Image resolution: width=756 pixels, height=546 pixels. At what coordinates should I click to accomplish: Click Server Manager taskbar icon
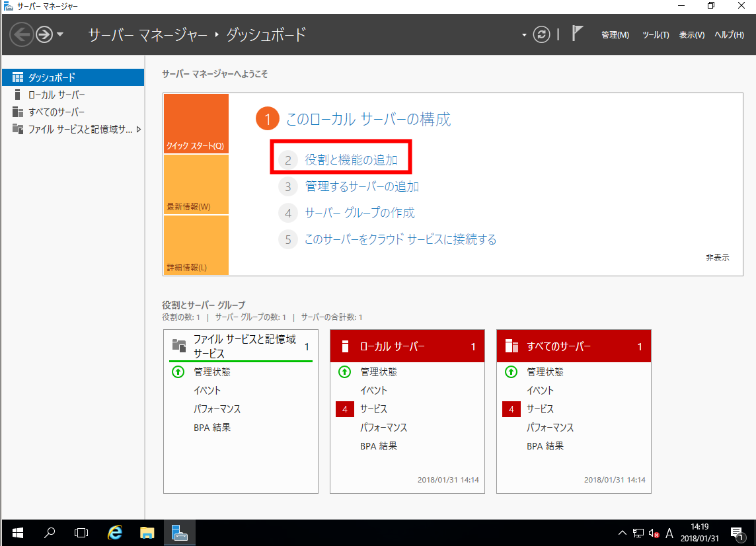click(179, 533)
